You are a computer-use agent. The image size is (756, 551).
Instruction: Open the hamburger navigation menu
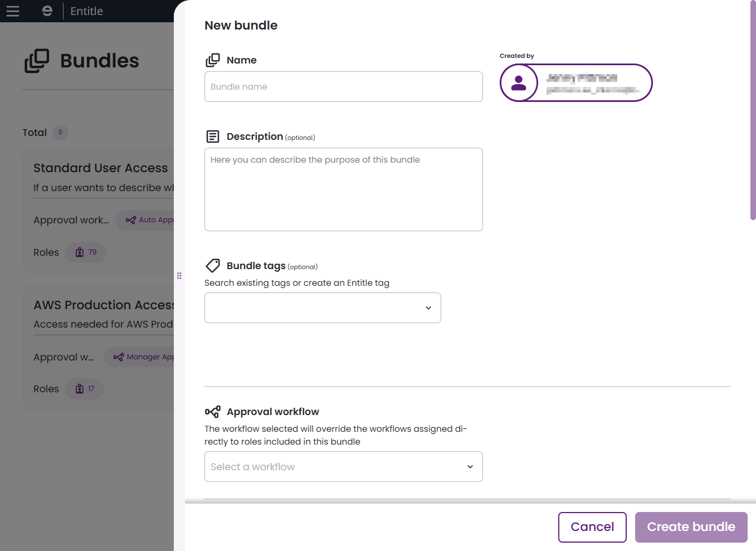(x=12, y=11)
